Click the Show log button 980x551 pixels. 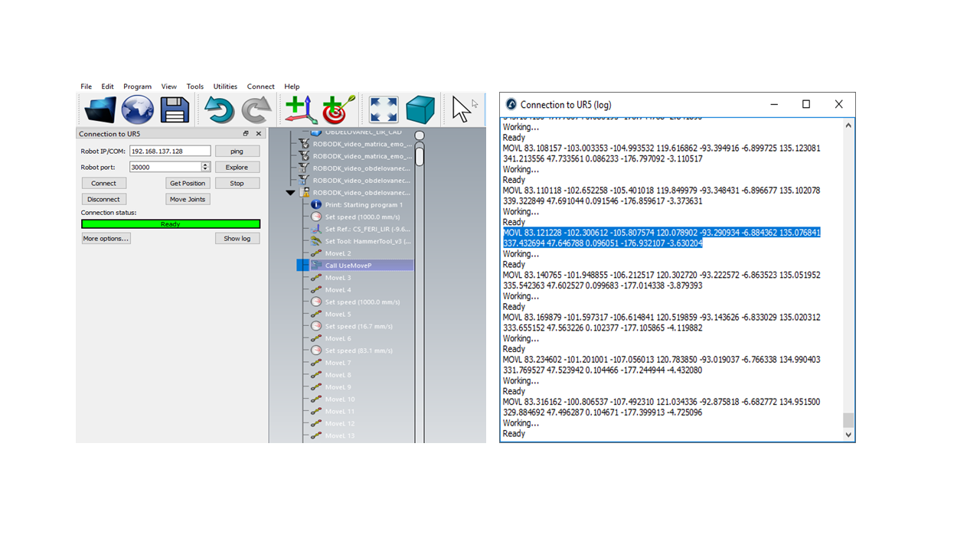coord(237,239)
